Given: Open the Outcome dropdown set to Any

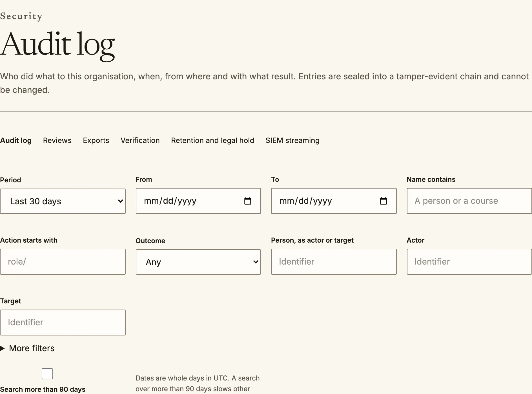Looking at the screenshot, I should (x=198, y=262).
